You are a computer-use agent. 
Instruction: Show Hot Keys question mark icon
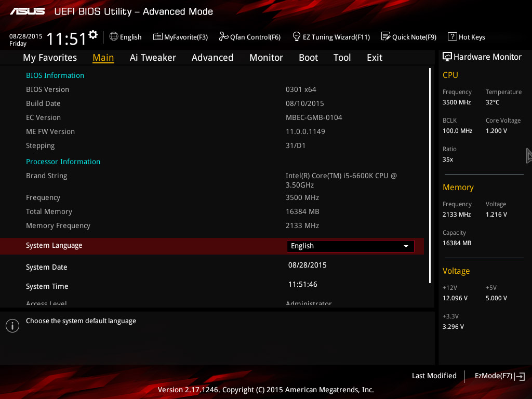click(x=453, y=36)
